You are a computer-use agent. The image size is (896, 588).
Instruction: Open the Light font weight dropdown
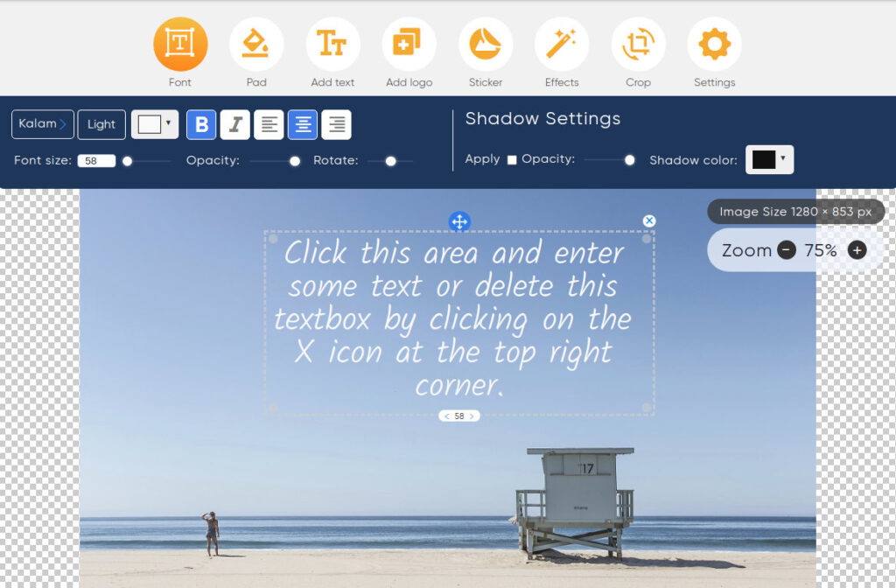point(101,124)
